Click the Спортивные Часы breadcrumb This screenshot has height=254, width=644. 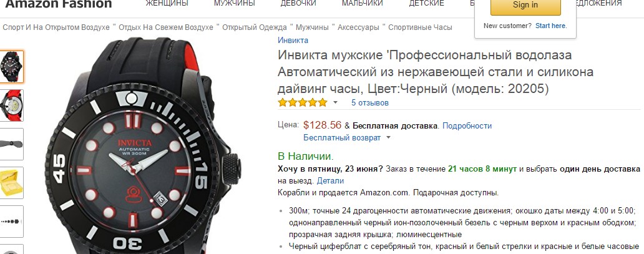point(420,27)
